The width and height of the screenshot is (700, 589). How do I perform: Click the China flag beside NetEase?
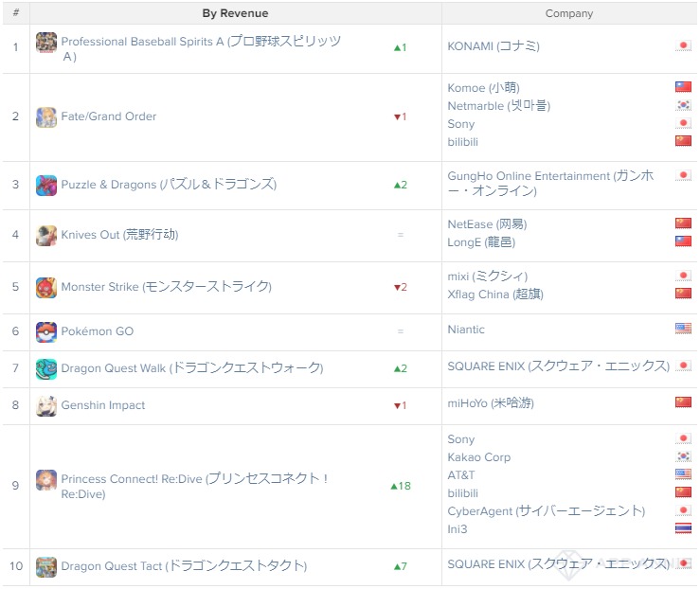pyautogui.click(x=683, y=223)
